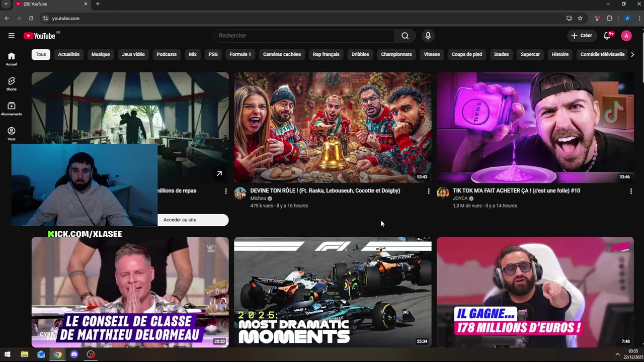Open Discord from the taskbar
644x362 pixels.
pyautogui.click(x=74, y=354)
